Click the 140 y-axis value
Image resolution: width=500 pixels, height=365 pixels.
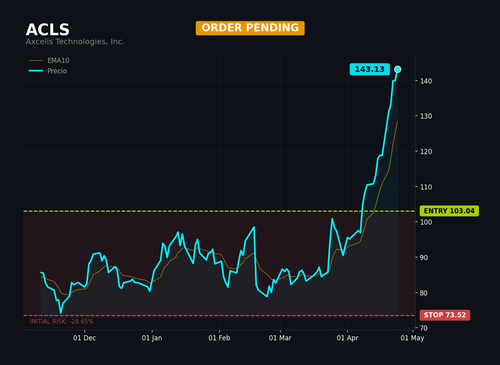pos(426,81)
